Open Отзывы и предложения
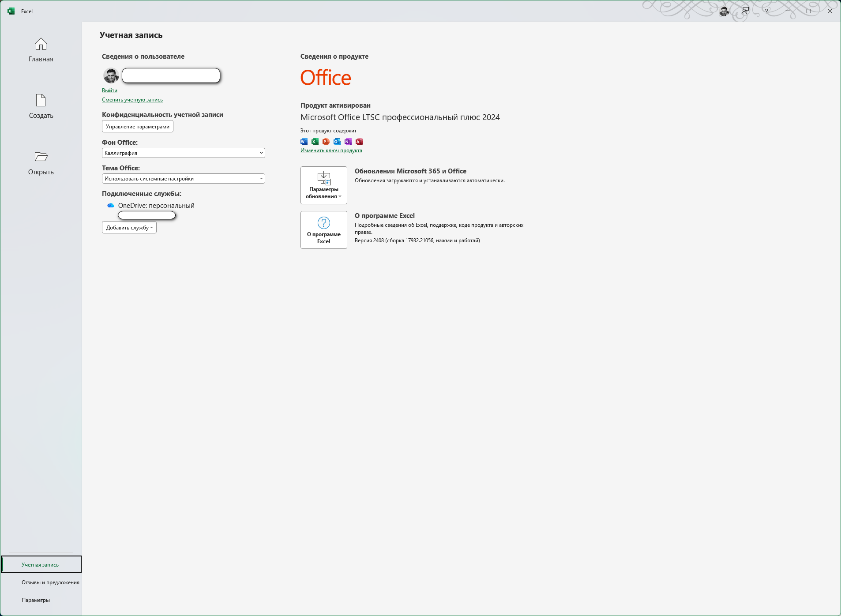 click(50, 582)
